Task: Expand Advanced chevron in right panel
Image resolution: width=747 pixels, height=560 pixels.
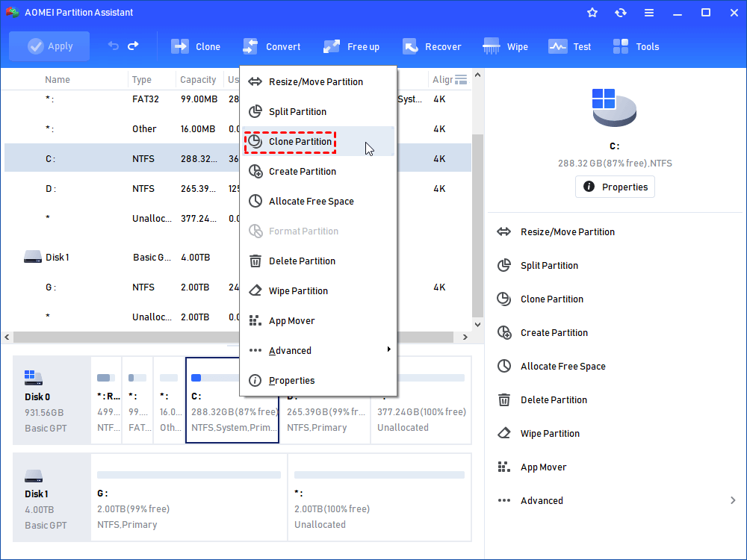Action: pos(733,500)
